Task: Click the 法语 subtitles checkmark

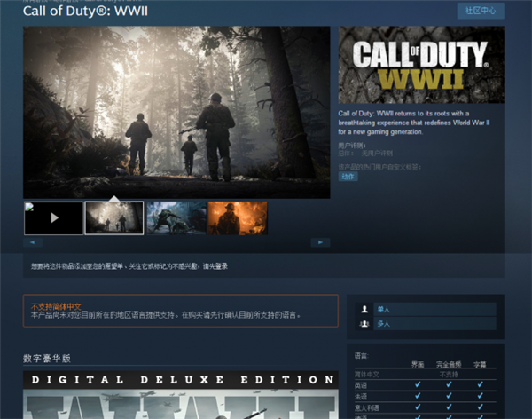Action: [x=480, y=396]
